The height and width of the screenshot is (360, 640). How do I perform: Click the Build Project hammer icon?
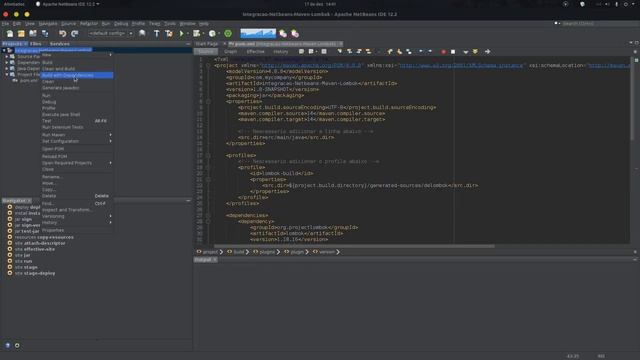(157, 33)
